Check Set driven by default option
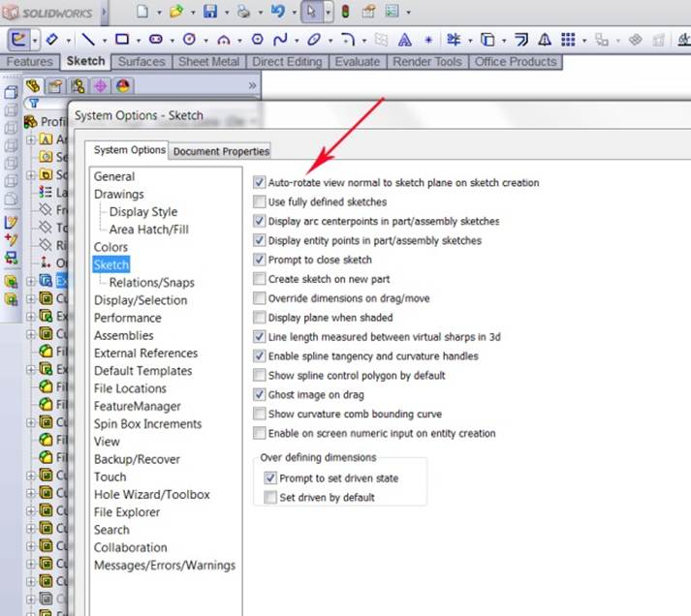 [x=270, y=497]
